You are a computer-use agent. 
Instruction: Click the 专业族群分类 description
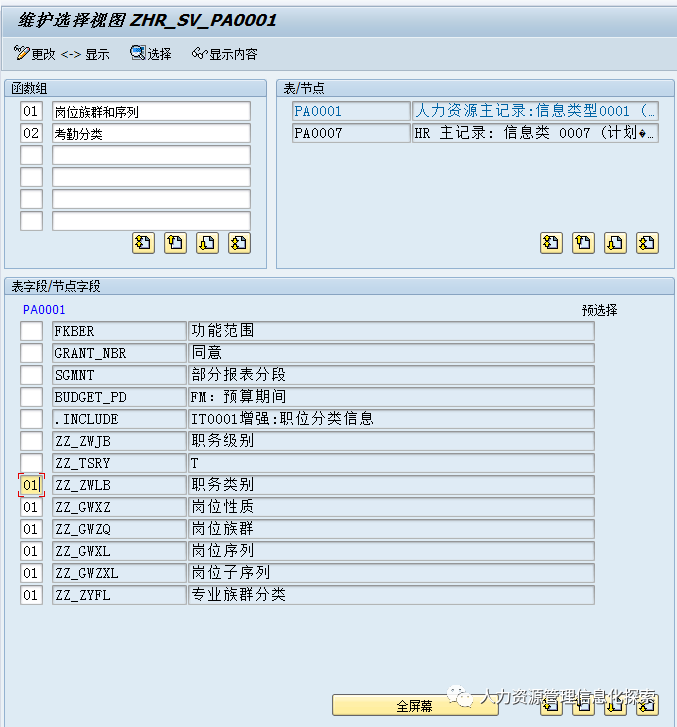[391, 595]
